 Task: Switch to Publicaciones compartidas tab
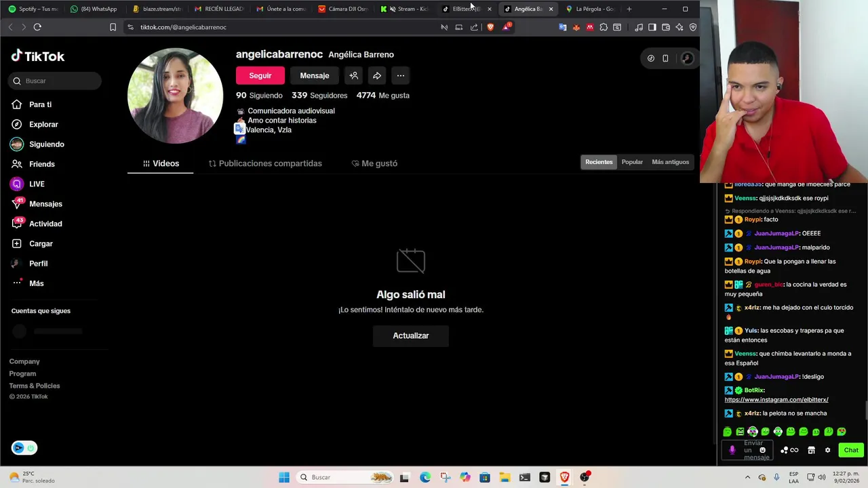tap(265, 163)
